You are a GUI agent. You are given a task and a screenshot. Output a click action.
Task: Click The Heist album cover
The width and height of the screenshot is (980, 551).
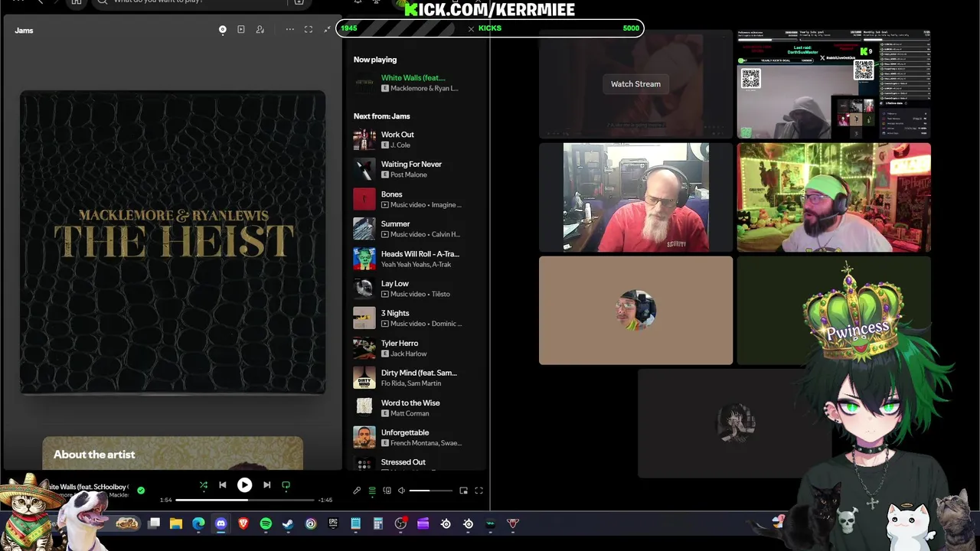pyautogui.click(x=173, y=242)
